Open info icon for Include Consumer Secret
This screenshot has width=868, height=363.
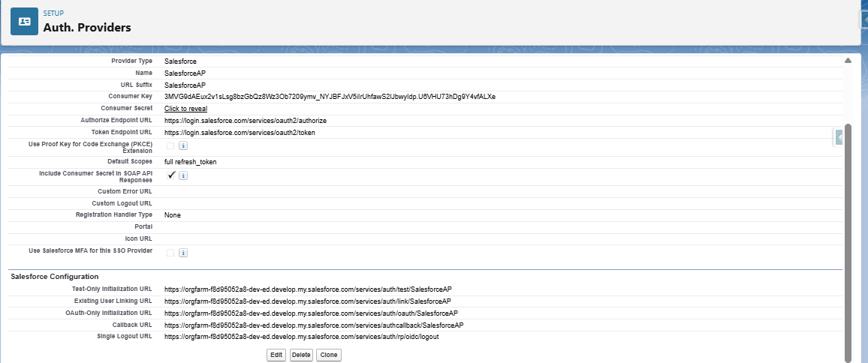pos(183,175)
